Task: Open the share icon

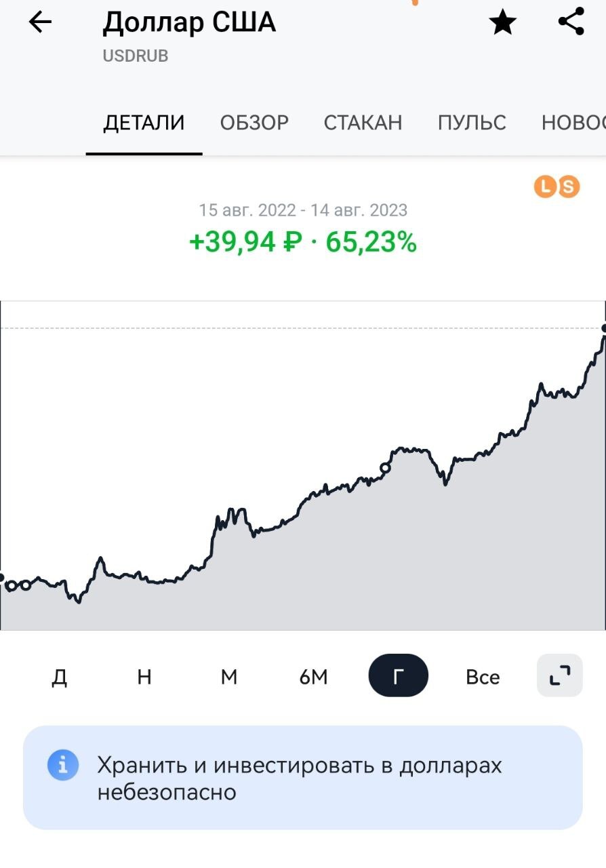Action: click(x=571, y=22)
